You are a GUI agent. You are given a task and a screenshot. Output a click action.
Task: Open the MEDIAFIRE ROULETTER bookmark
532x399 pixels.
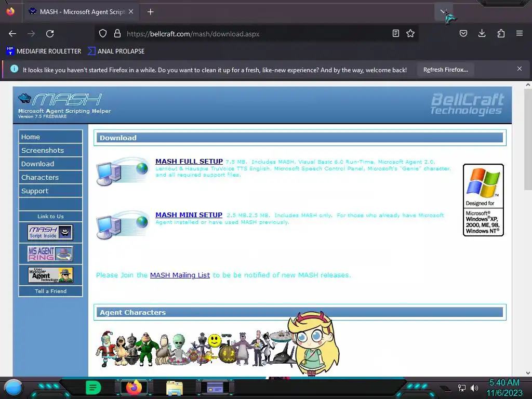44,51
